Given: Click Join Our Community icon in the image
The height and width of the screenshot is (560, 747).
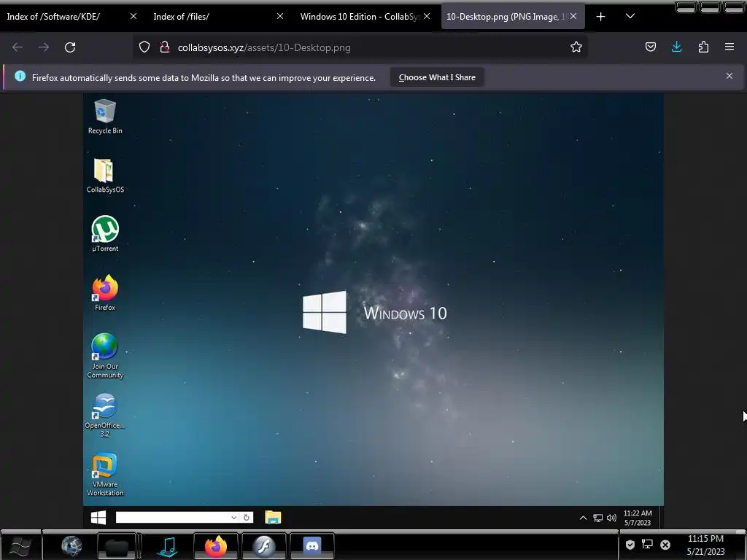Looking at the screenshot, I should (x=105, y=356).
